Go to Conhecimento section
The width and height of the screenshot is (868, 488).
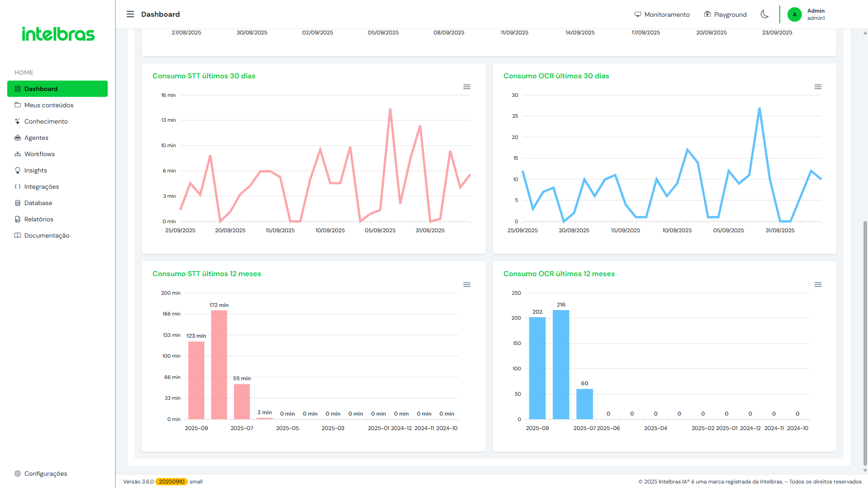(x=57, y=121)
